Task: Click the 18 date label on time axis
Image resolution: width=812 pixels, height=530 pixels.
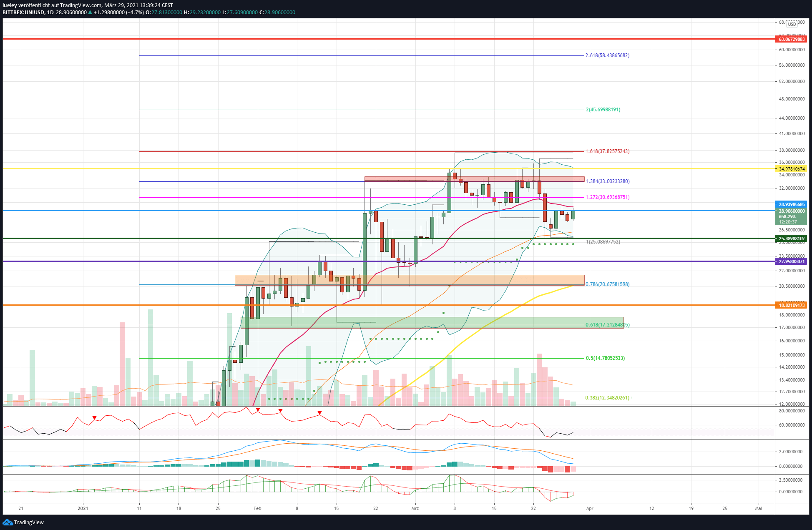Action: [x=178, y=508]
